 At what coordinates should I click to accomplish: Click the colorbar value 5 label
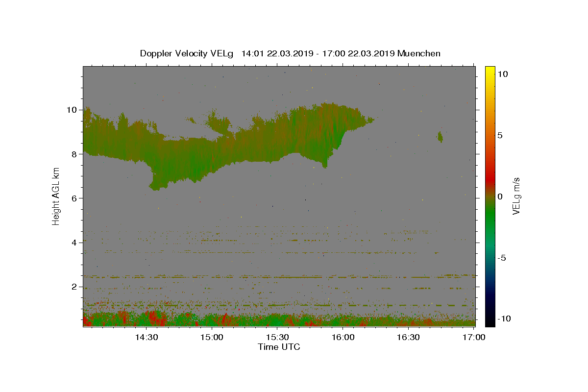coord(500,135)
